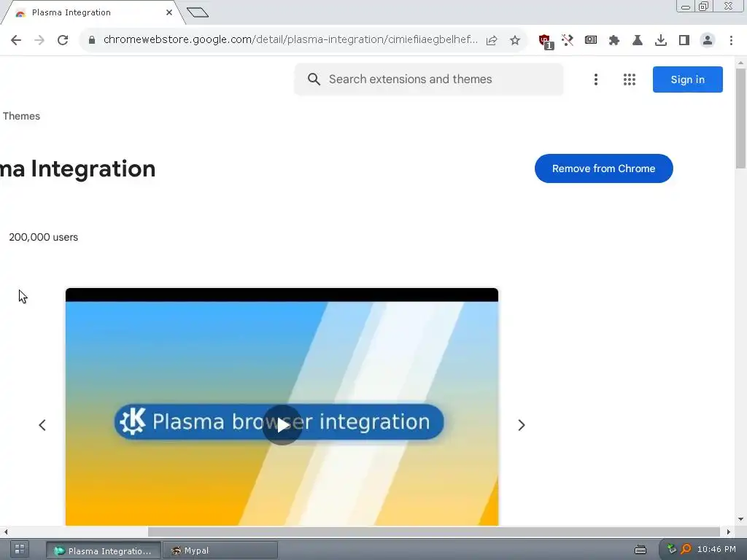Open the uBlock Origin extension icon
Image resolution: width=747 pixels, height=560 pixels.
546,41
